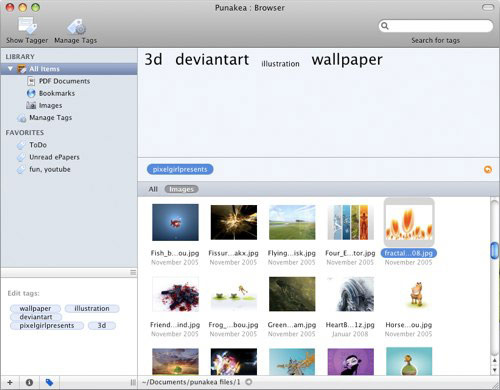Click the scrollbar up arrow
Viewport: 500px width, 390px height.
click(x=495, y=361)
